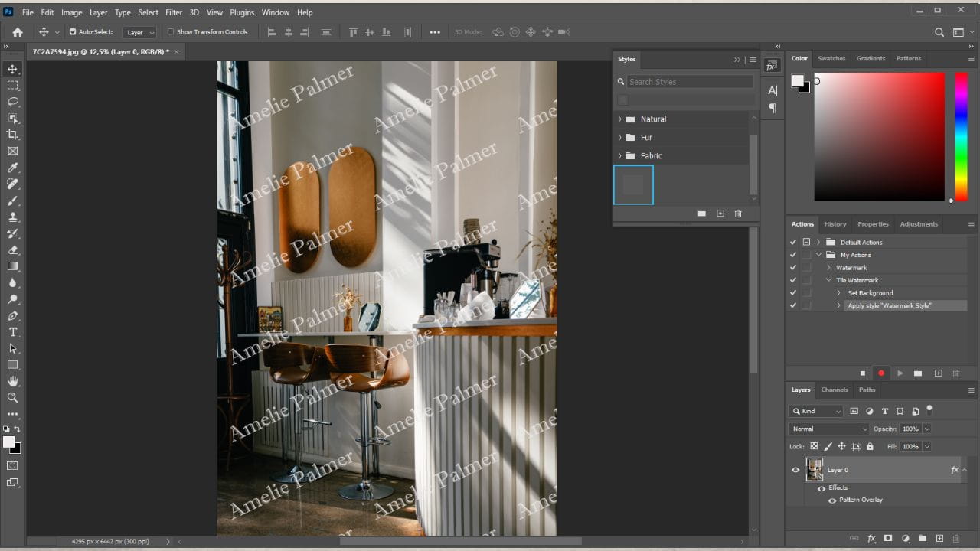Click the trash icon in the Styles panel
The width and height of the screenshot is (980, 551).
coord(737,214)
